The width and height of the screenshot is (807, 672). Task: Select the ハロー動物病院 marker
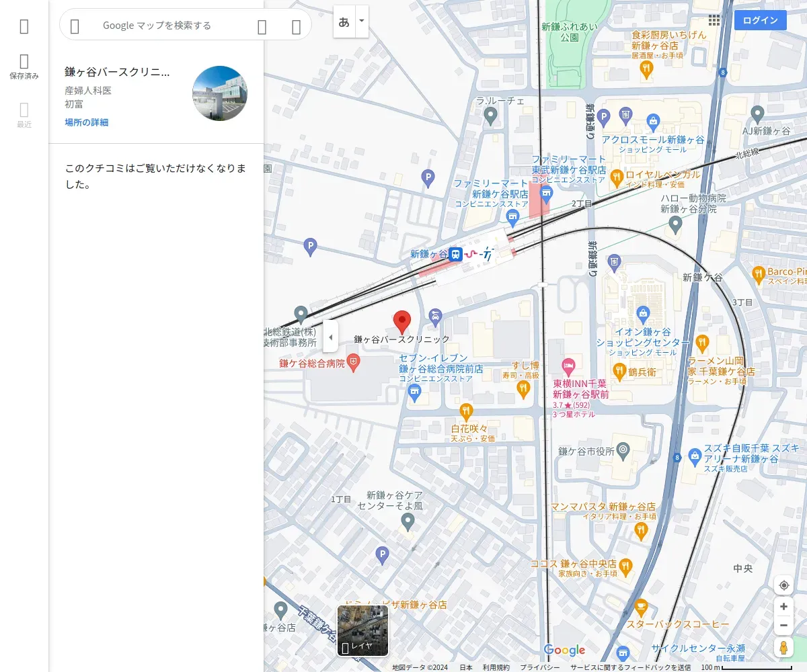tap(676, 225)
